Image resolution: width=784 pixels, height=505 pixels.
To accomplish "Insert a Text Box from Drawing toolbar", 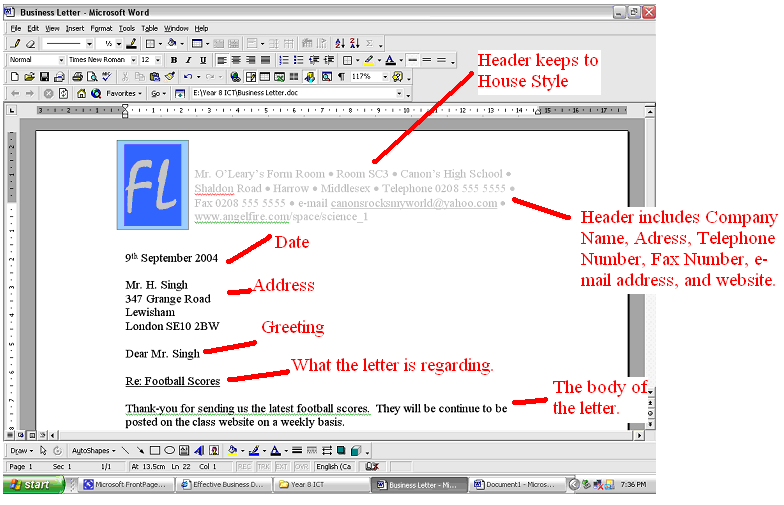I will [x=184, y=450].
